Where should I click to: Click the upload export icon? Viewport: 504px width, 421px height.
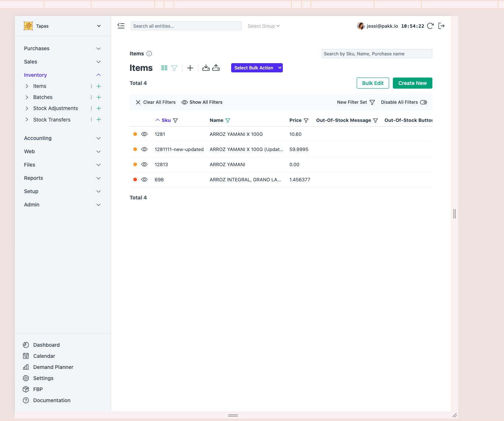tap(216, 68)
